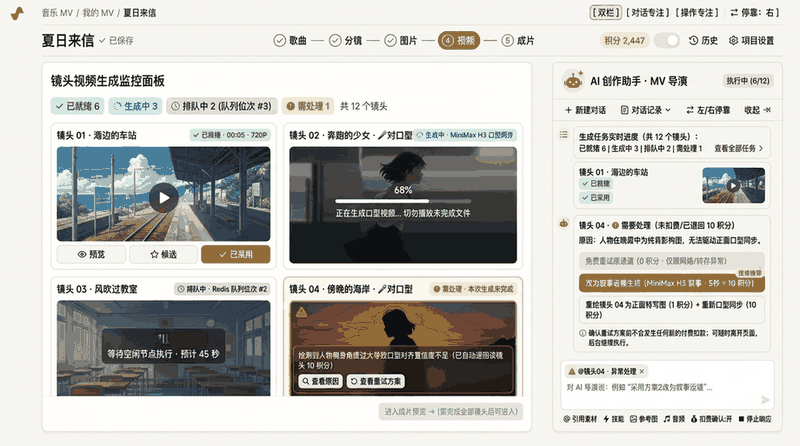Click the 执行中 (6/12) badge

pyautogui.click(x=748, y=81)
